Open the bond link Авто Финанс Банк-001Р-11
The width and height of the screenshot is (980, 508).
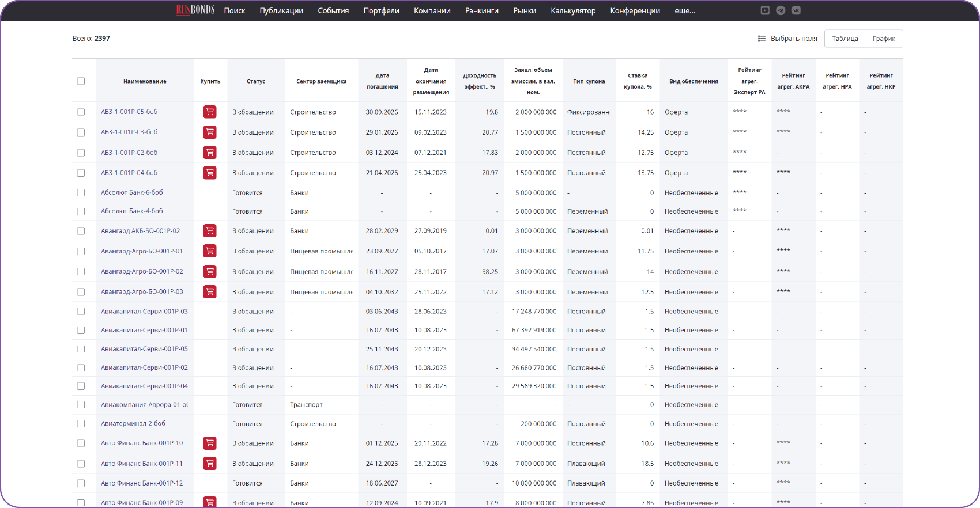(142, 463)
